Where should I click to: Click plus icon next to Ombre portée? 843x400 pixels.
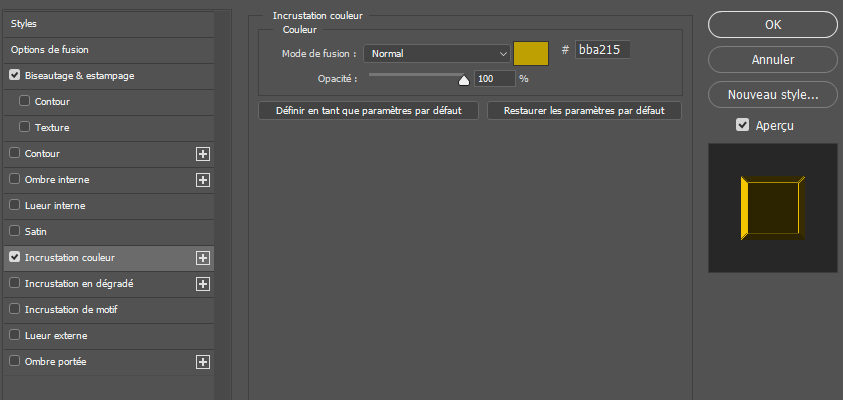(203, 362)
